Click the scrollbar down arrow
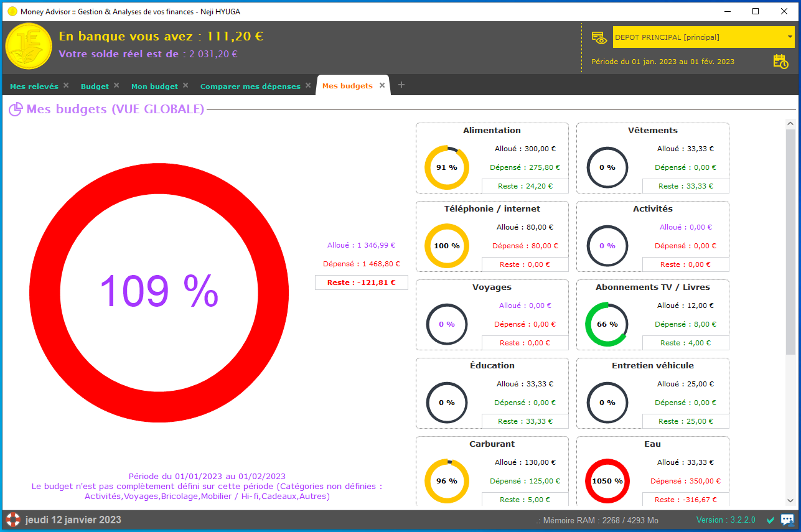Viewport: 801px width, 532px height. 790,500
